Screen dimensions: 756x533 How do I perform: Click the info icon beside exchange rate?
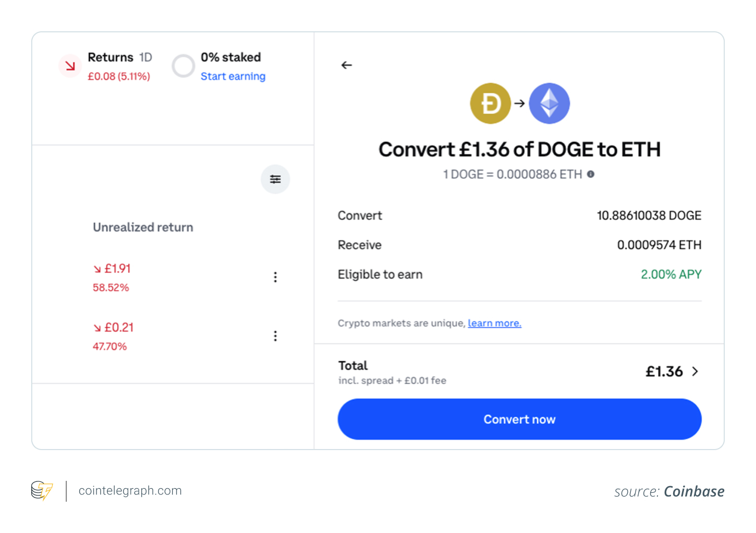pos(591,174)
